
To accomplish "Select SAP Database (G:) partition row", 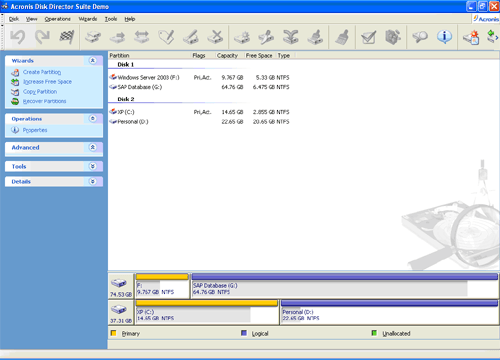I will point(199,87).
